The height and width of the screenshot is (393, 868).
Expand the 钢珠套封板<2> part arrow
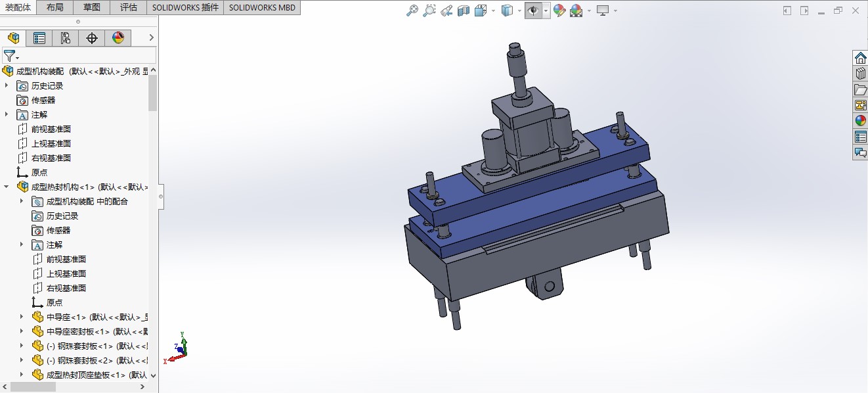(22, 360)
